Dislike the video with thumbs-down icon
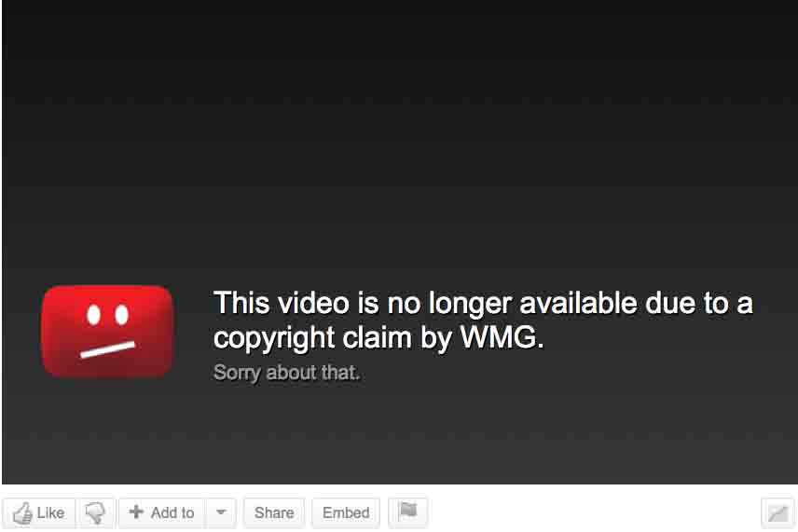Screen dimensions: 798x532 pyautogui.click(x=95, y=512)
